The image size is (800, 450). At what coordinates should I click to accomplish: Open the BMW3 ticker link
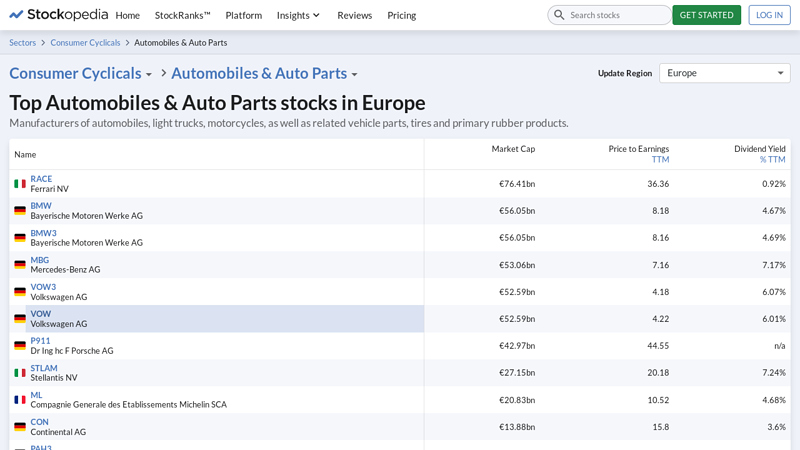43,233
